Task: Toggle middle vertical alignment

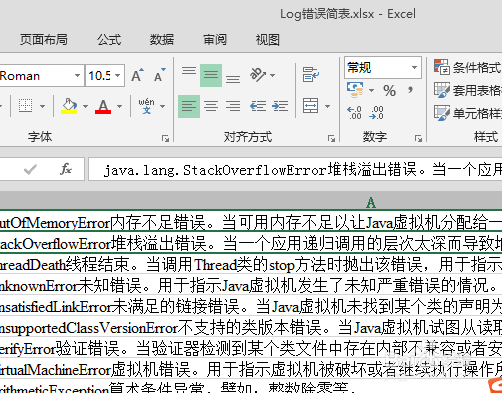Action: click(211, 75)
